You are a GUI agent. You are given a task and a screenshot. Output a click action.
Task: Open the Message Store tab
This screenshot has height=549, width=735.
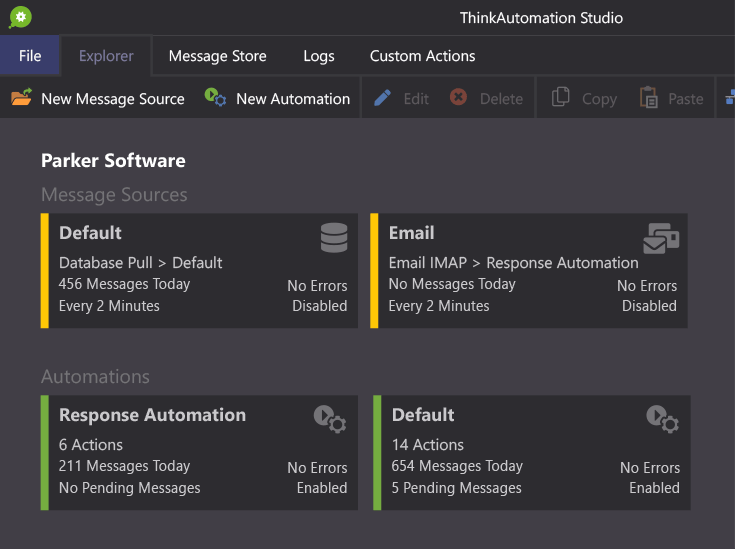click(218, 56)
